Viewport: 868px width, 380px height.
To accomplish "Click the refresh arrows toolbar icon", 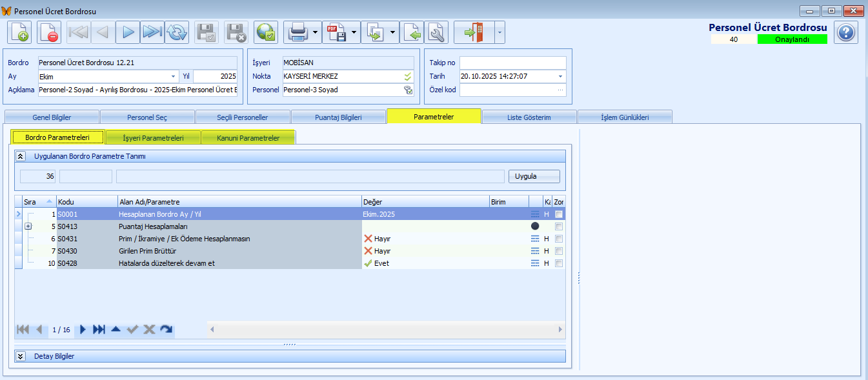I will coord(177,32).
